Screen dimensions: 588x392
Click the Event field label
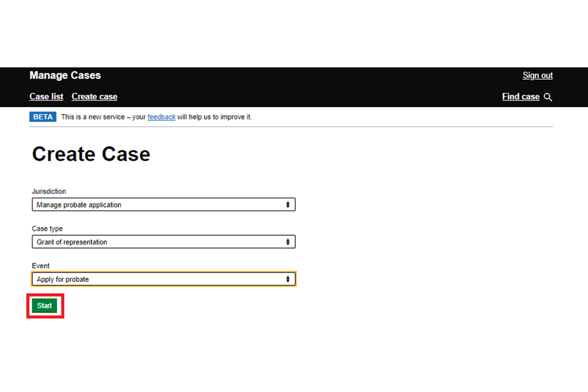[40, 266]
